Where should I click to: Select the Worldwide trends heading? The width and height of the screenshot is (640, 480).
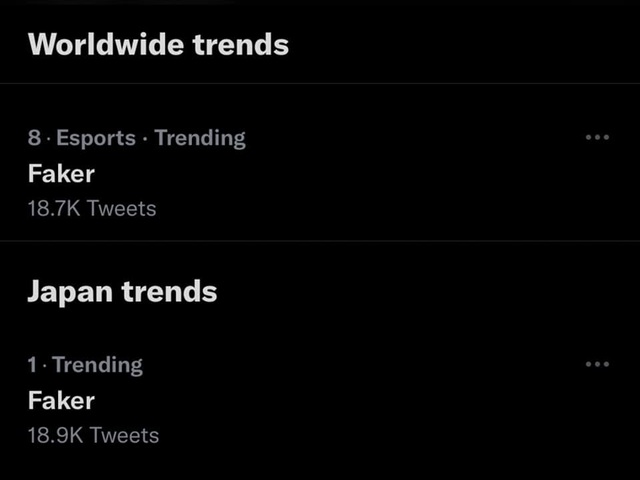click(158, 44)
